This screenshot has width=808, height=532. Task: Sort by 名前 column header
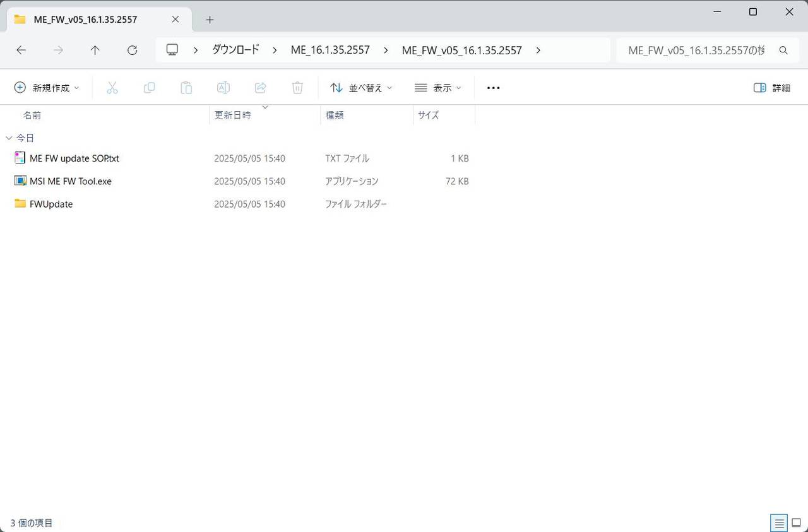point(32,115)
